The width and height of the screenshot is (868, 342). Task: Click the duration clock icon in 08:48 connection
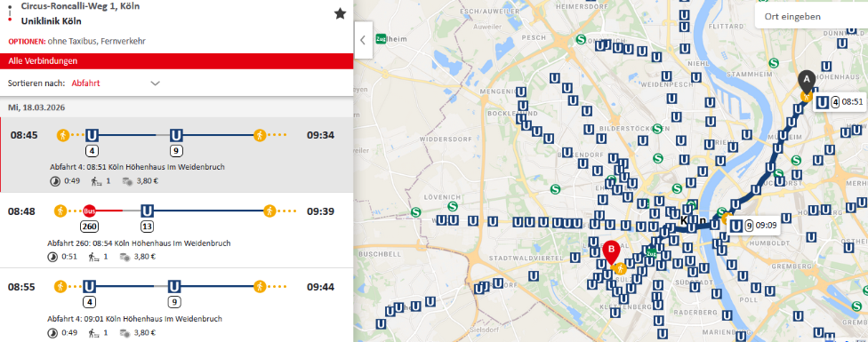[x=52, y=257]
